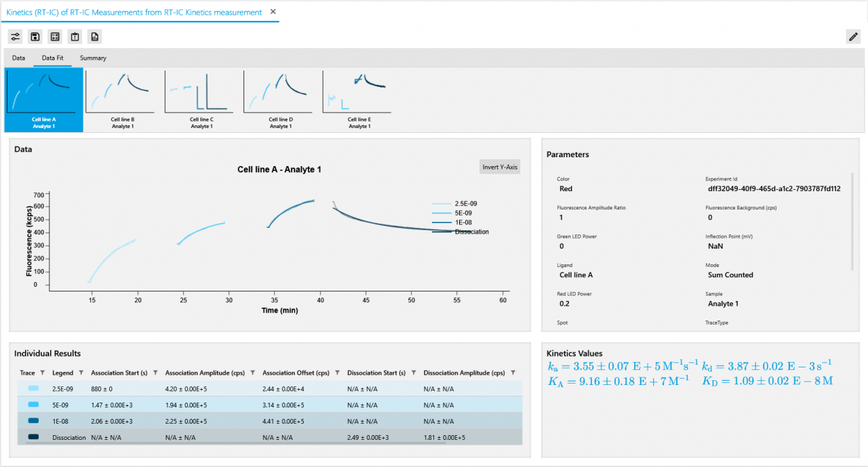Image resolution: width=868 pixels, height=467 pixels.
Task: Open the table export icon on the toolbar
Action: click(x=55, y=37)
